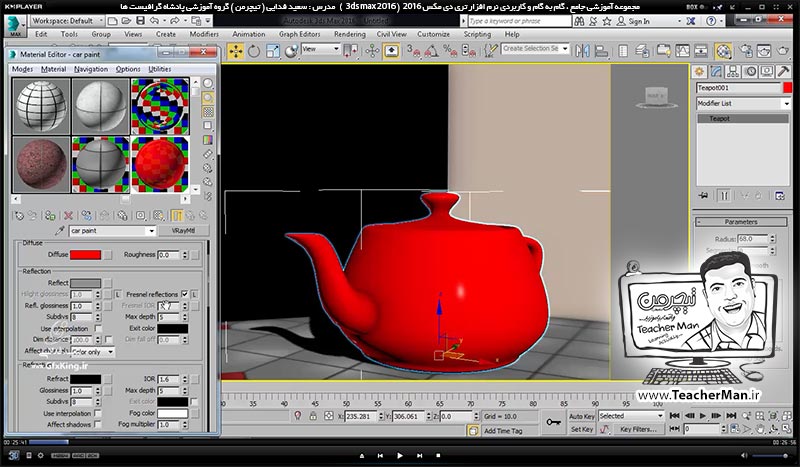Toggle refraction Use interpolation checkbox
The image size is (800, 467).
97,413
